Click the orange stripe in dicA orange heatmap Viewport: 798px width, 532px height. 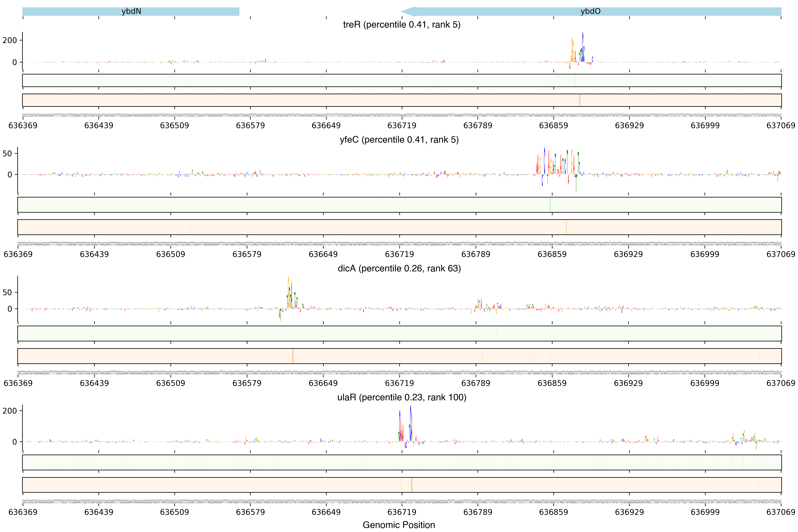tap(292, 356)
